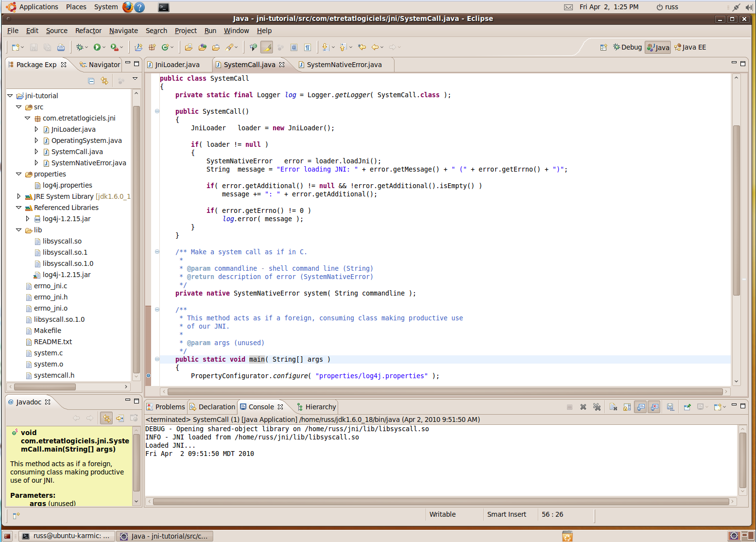Toggle the Java editor breadcrumb

click(253, 47)
